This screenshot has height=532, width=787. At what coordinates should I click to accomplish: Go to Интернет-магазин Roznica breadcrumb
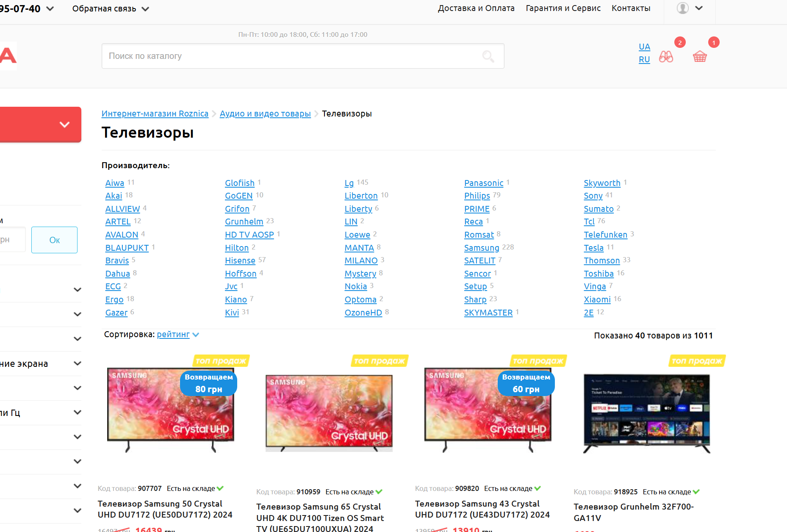(x=155, y=114)
